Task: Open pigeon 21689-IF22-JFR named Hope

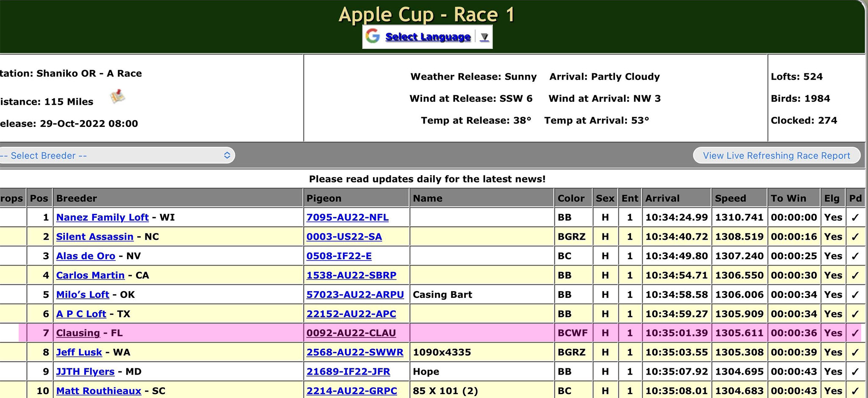Action: tap(348, 372)
